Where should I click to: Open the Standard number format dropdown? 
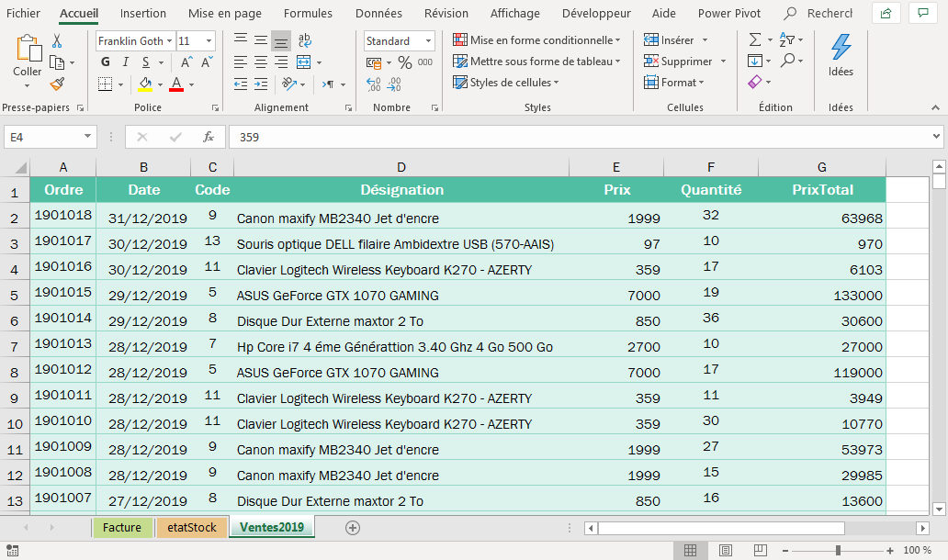428,40
